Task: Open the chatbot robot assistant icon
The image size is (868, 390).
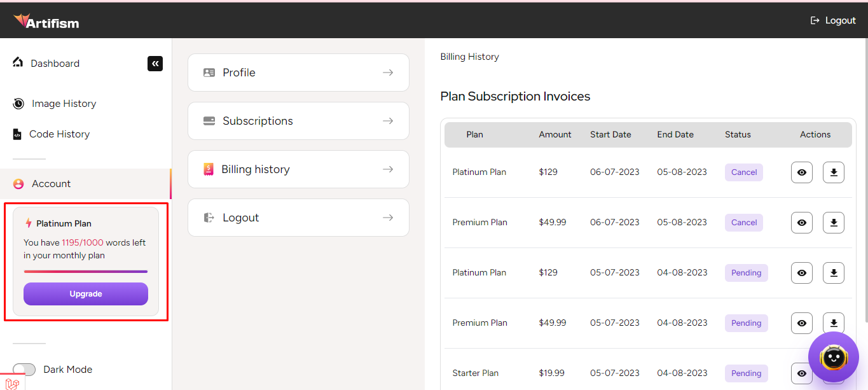Action: click(x=833, y=358)
